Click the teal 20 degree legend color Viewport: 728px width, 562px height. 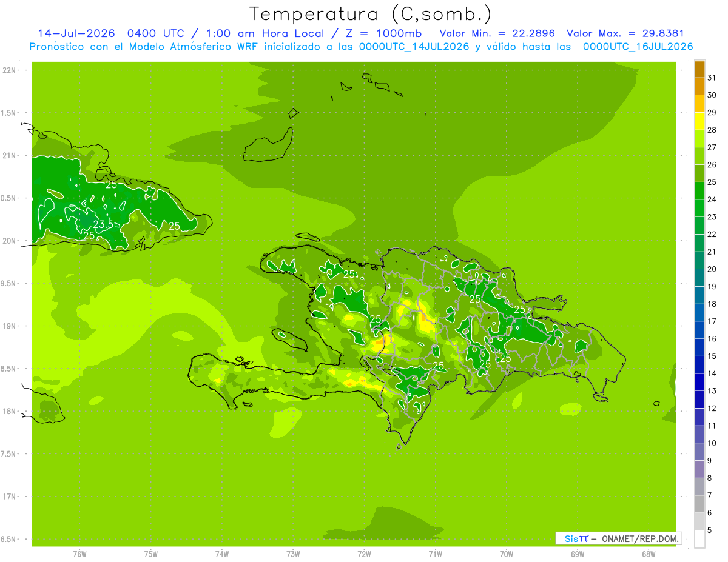pyautogui.click(x=699, y=261)
